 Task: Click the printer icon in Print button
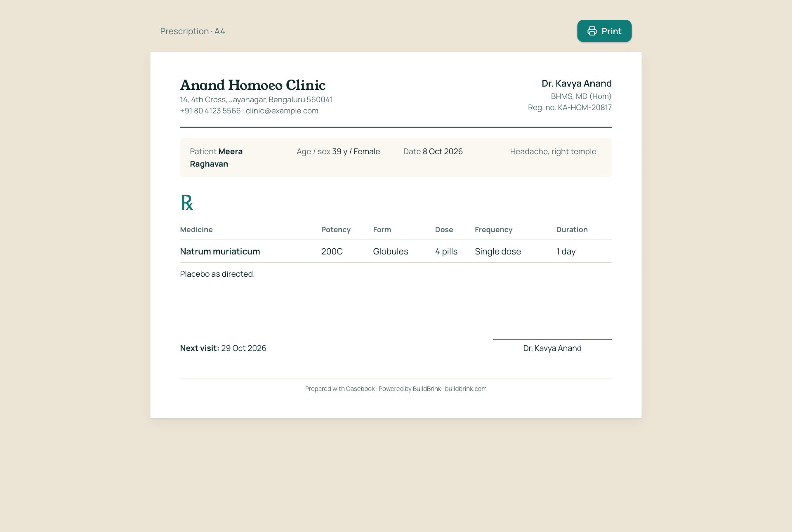pos(592,31)
